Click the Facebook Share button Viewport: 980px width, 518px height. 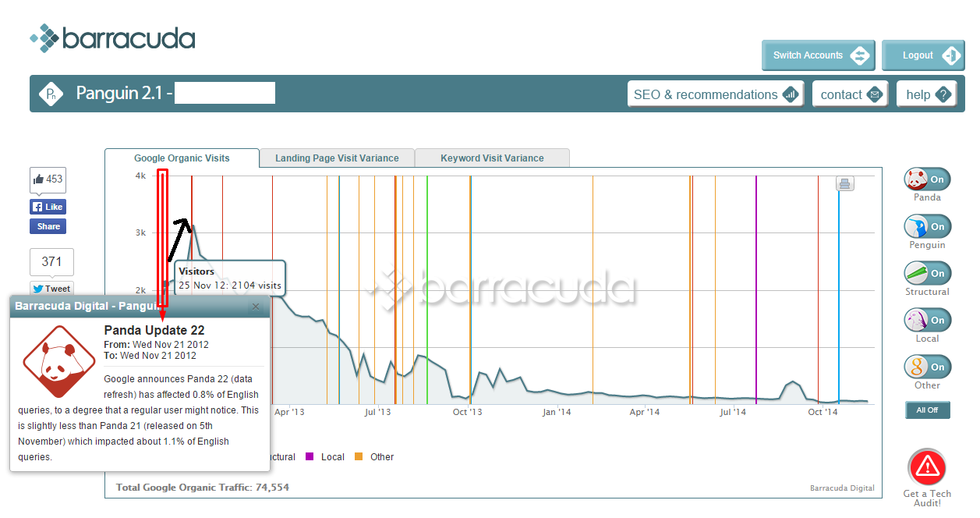[48, 226]
